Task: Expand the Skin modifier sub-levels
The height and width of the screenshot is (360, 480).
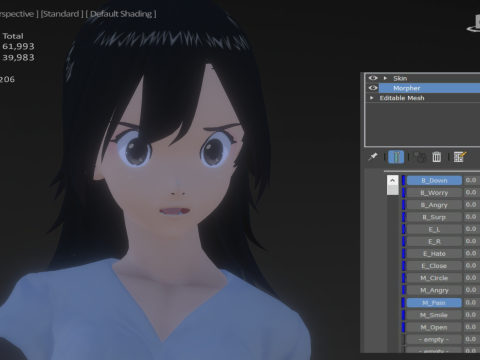Action: tap(385, 78)
